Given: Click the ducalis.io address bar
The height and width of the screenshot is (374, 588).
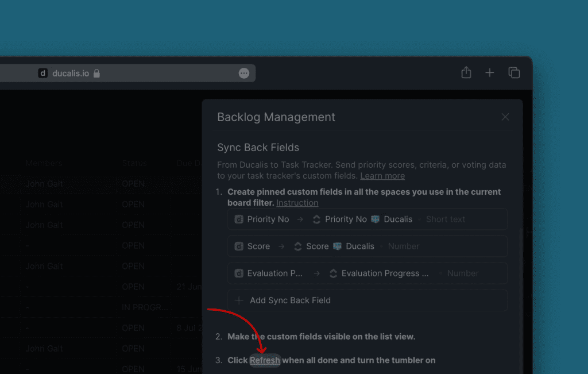Looking at the screenshot, I should coord(144,74).
